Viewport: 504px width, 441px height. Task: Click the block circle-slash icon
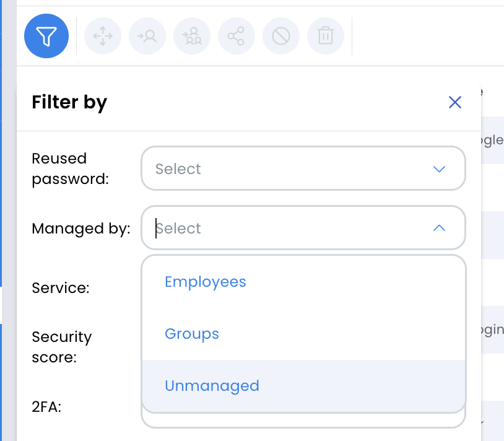281,36
